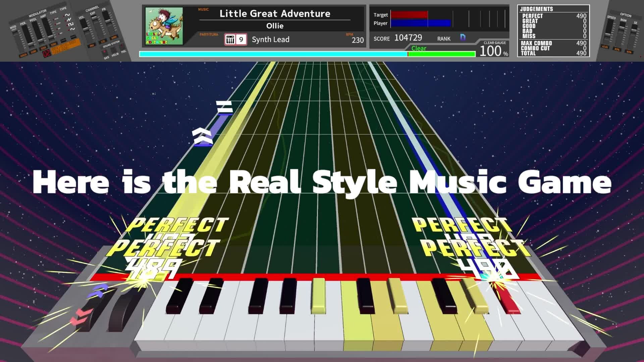Toggle the DAS sound system light

pyautogui.click(x=104, y=52)
